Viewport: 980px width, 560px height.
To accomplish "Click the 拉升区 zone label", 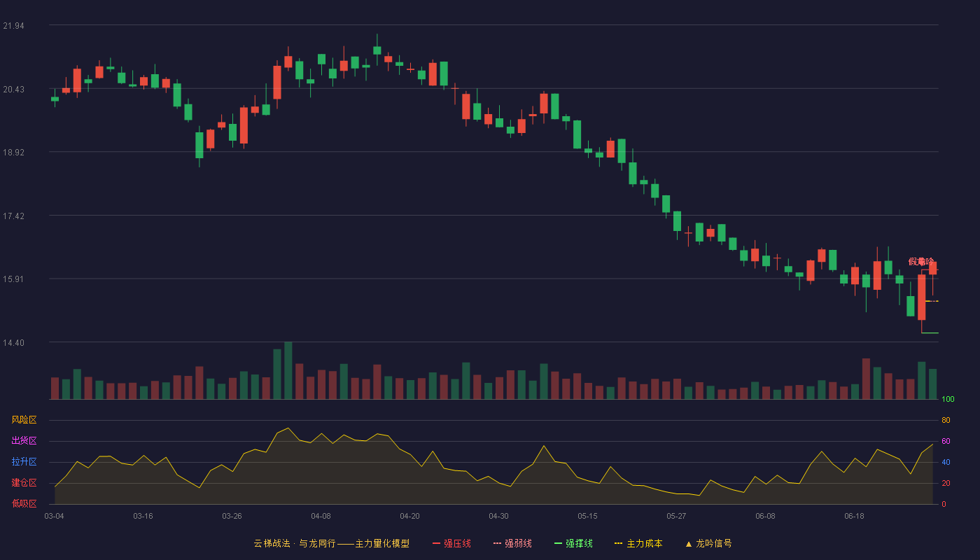I will click(24, 462).
